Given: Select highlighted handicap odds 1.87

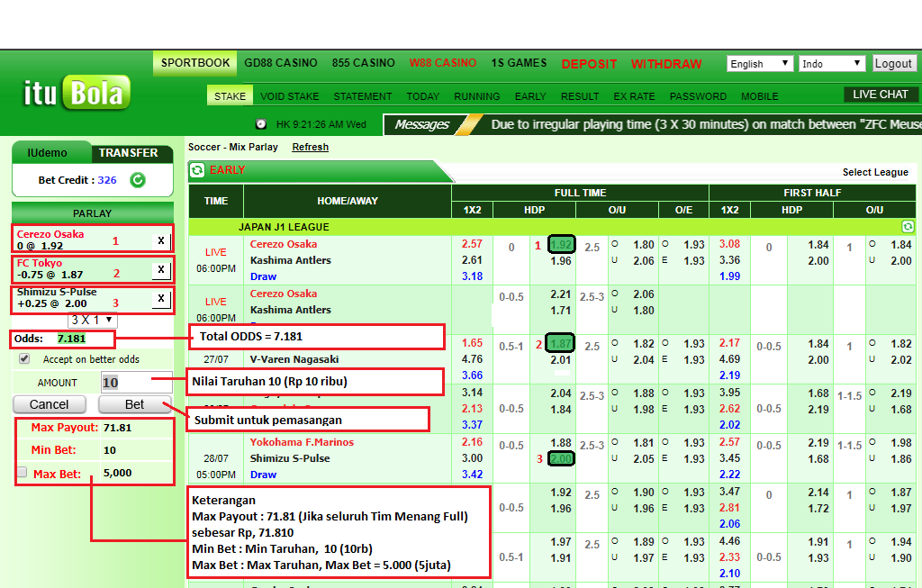Looking at the screenshot, I should [x=561, y=343].
